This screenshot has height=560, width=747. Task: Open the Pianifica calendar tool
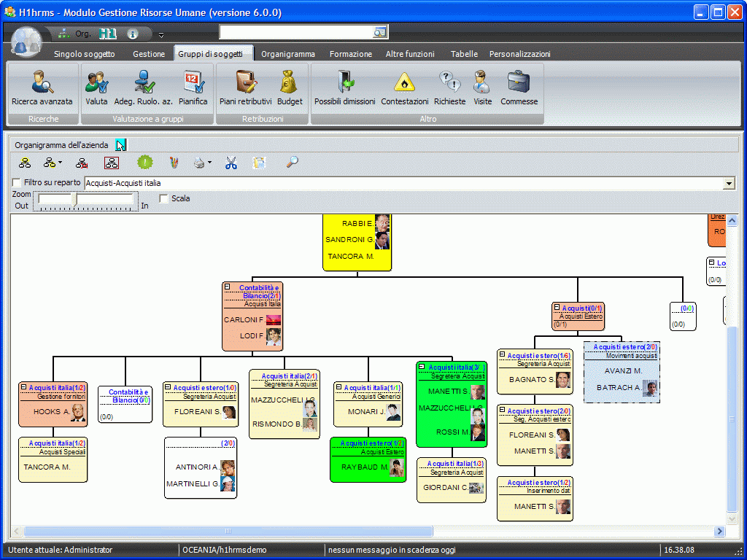(193, 87)
